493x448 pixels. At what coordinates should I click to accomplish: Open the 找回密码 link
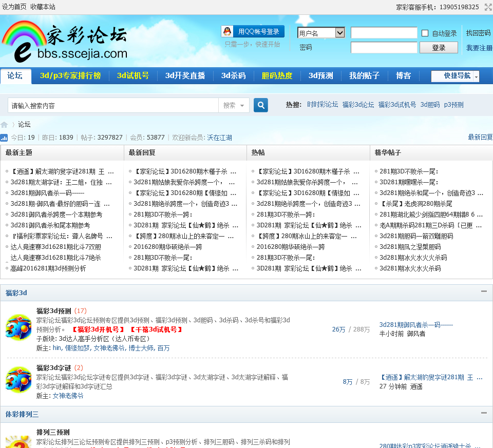[478, 33]
